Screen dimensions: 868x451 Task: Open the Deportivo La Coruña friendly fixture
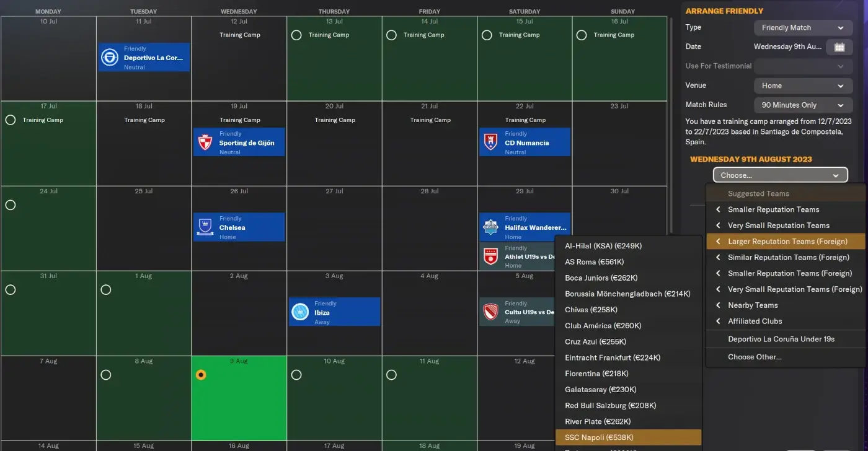[144, 57]
